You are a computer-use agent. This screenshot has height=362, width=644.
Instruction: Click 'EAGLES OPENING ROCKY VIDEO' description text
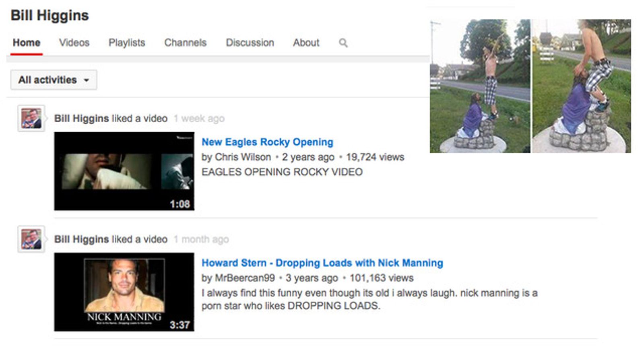click(282, 172)
